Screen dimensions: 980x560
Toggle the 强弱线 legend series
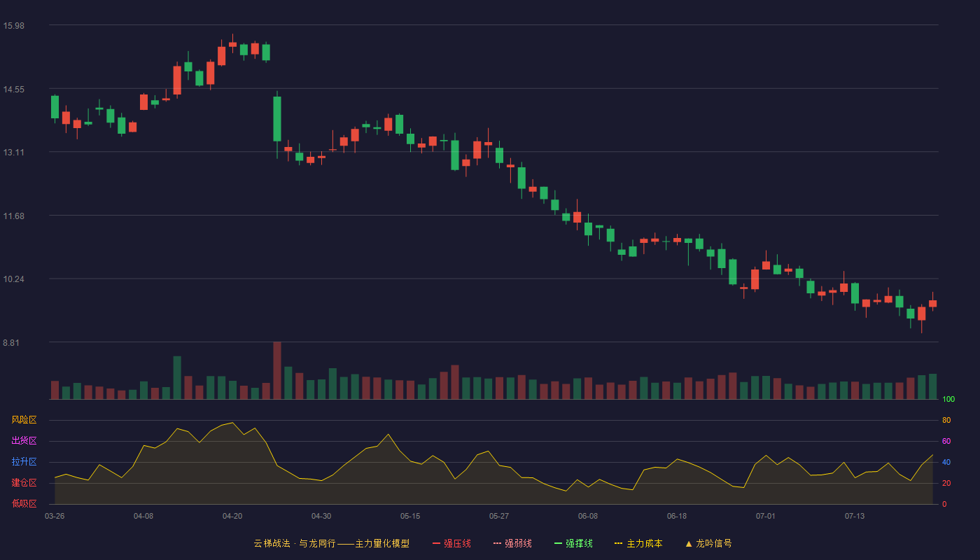[512, 543]
